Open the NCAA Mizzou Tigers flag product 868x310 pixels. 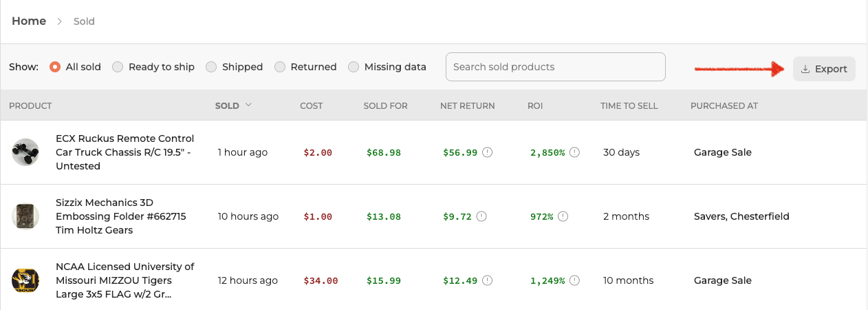coord(125,280)
